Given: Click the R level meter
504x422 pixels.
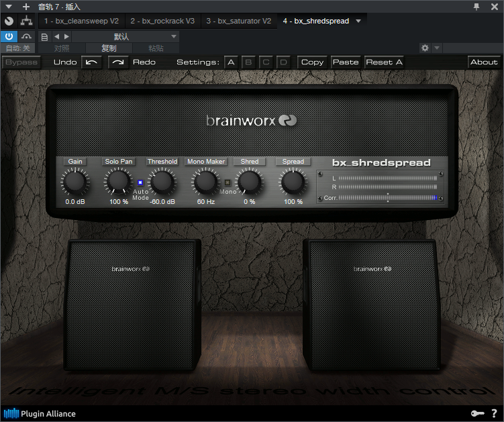Looking at the screenshot, I should 388,187.
